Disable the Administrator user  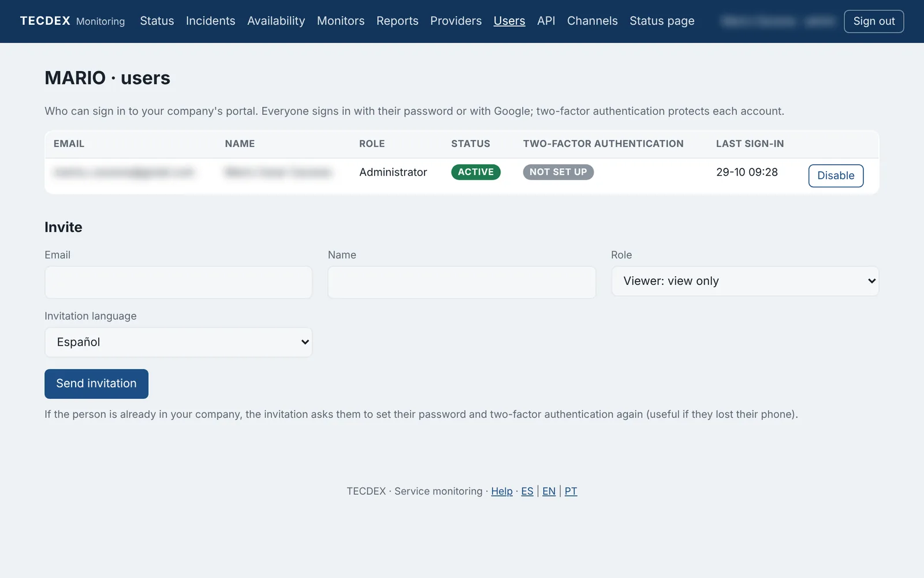pos(836,176)
